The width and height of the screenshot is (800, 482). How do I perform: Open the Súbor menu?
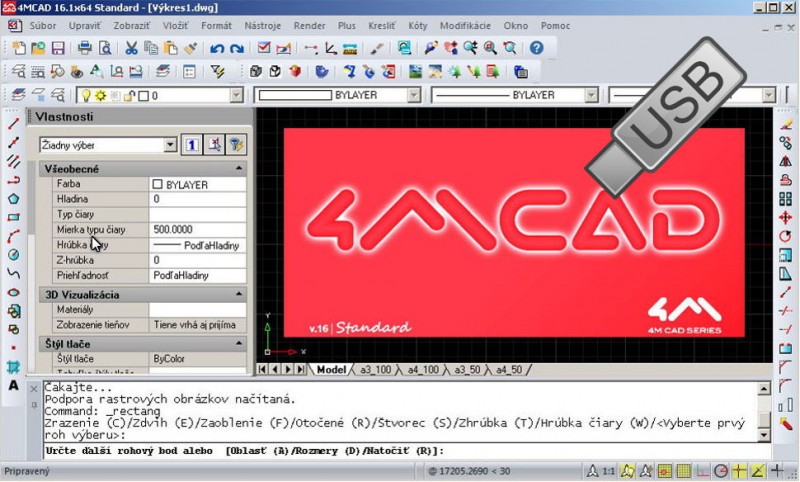tap(43, 26)
